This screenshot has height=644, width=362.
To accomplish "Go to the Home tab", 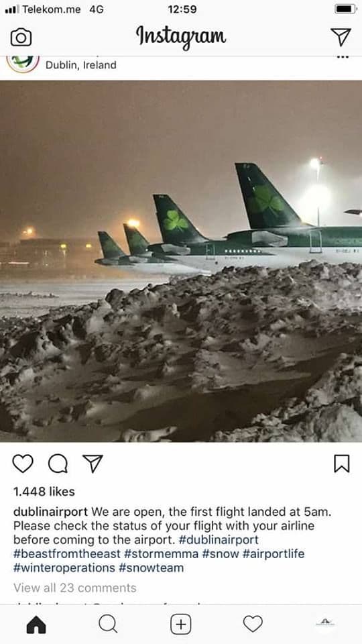I will [36, 625].
